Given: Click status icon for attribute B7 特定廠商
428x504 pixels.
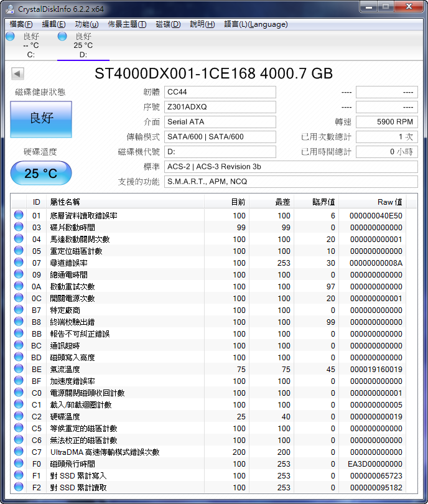Looking at the screenshot, I should click(19, 309).
